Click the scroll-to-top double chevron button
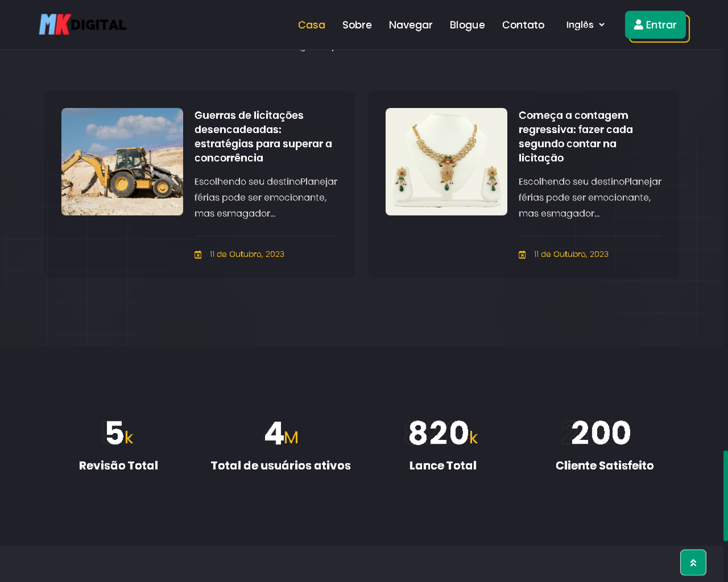This screenshot has height=582, width=728. click(x=693, y=562)
